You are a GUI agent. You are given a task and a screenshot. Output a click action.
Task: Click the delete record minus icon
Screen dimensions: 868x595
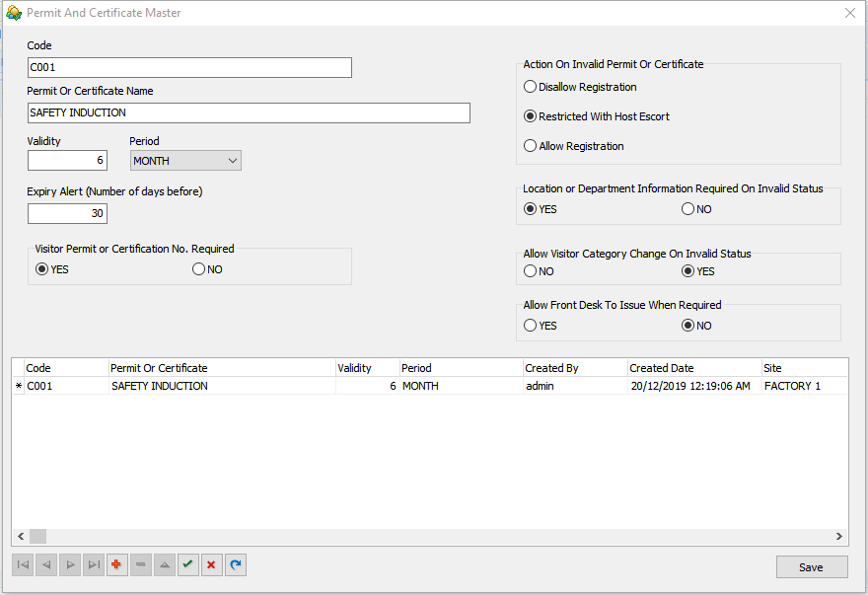point(141,564)
